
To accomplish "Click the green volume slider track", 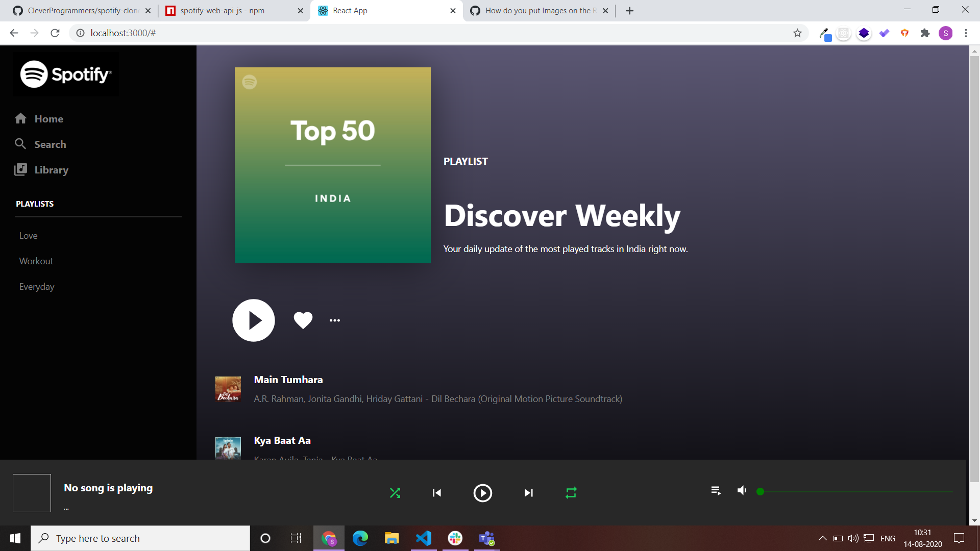I will click(855, 492).
